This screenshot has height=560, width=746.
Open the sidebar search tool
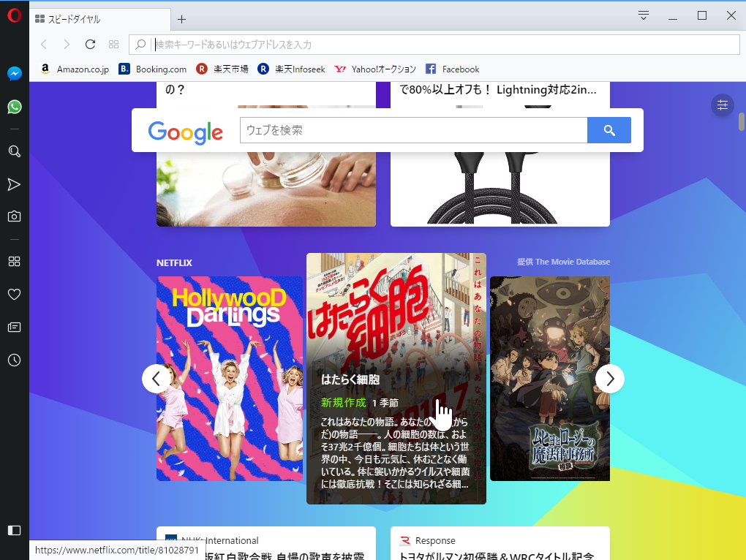pyautogui.click(x=14, y=151)
